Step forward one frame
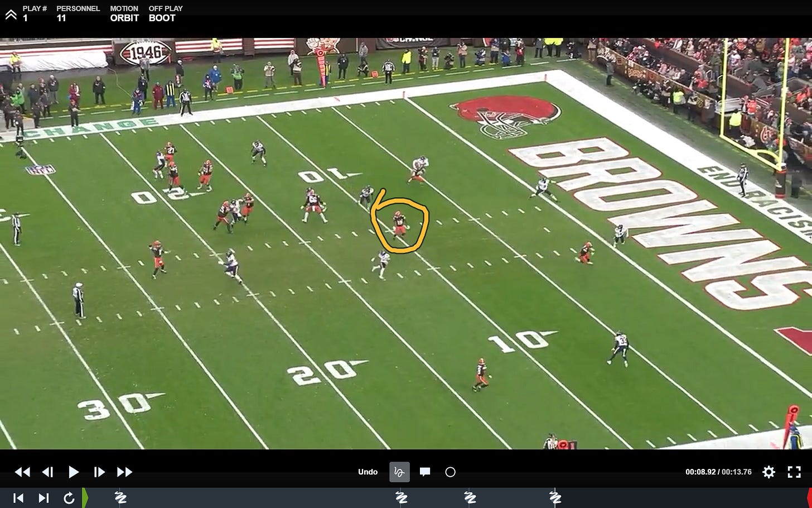Viewport: 812px width, 508px height. [x=99, y=472]
